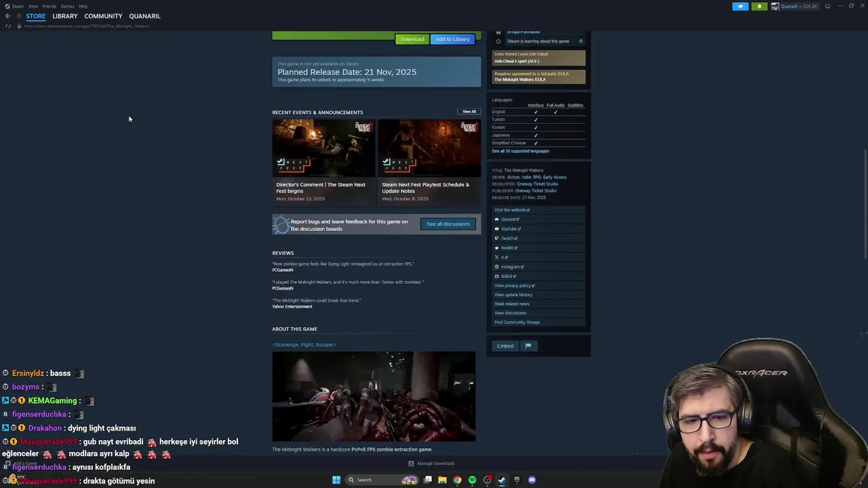This screenshot has height=488, width=868.
Task: Switch to Big Picture mode icon
Action: click(x=827, y=6)
